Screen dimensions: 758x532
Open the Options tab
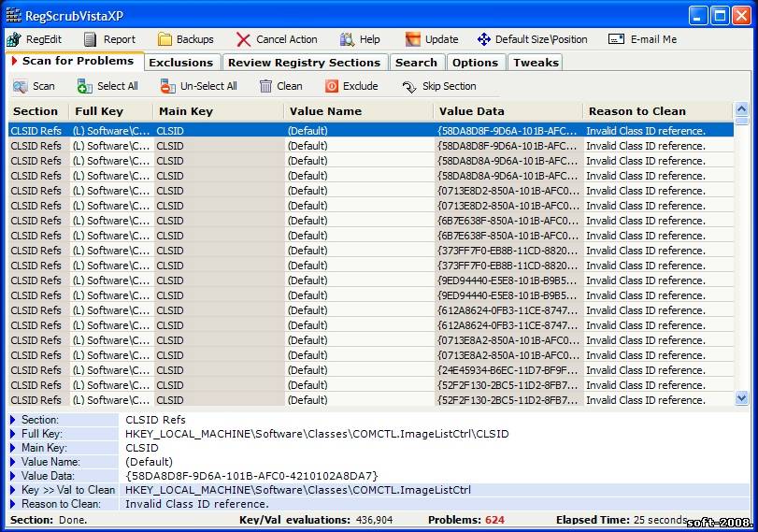pos(475,63)
